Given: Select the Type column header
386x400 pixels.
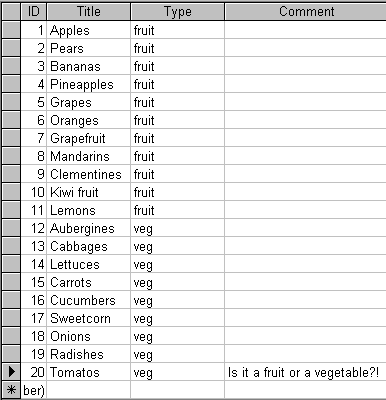Looking at the screenshot, I should [x=178, y=11].
